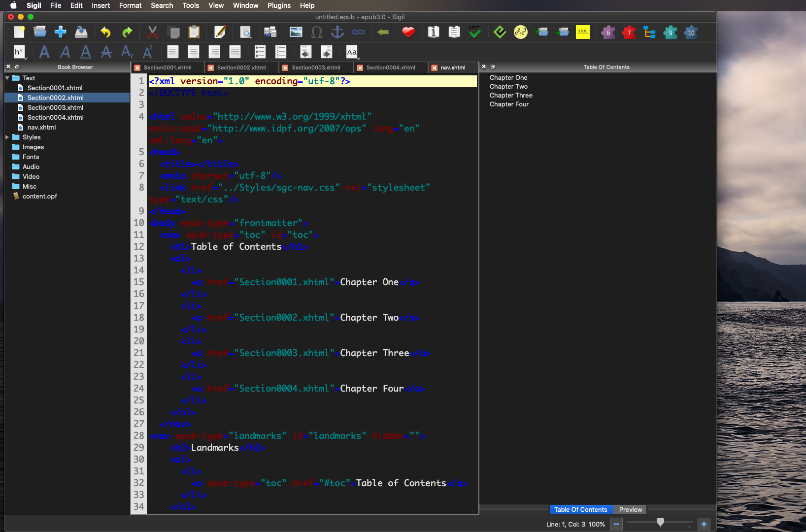Open the Plugins menu
This screenshot has width=806, height=532.
[279, 5]
